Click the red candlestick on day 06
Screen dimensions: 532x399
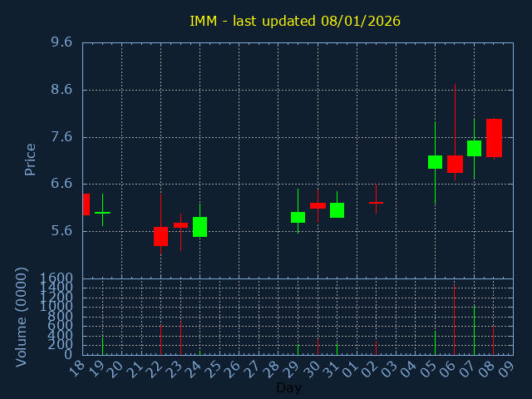coord(455,164)
